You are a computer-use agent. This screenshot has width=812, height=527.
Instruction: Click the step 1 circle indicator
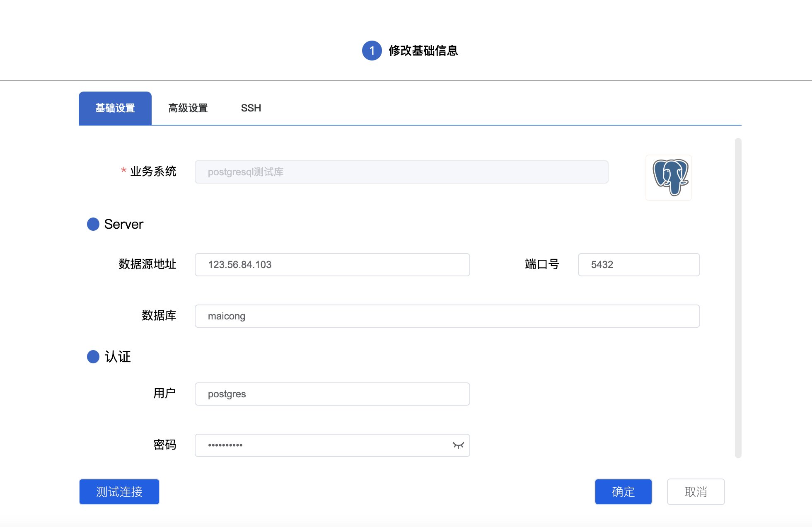pos(372,51)
